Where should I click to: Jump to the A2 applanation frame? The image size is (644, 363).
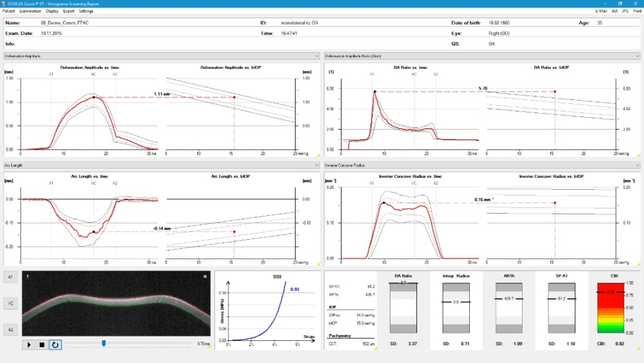[11, 329]
